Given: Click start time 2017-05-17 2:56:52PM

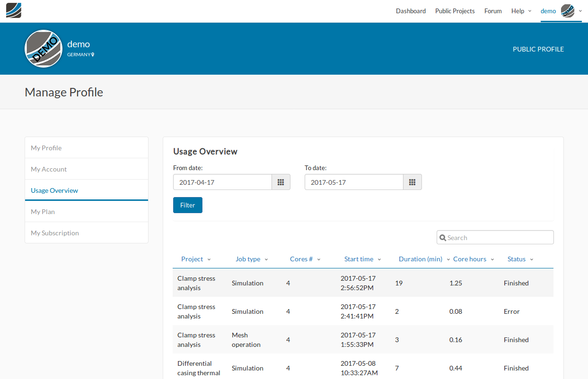Looking at the screenshot, I should 358,283.
